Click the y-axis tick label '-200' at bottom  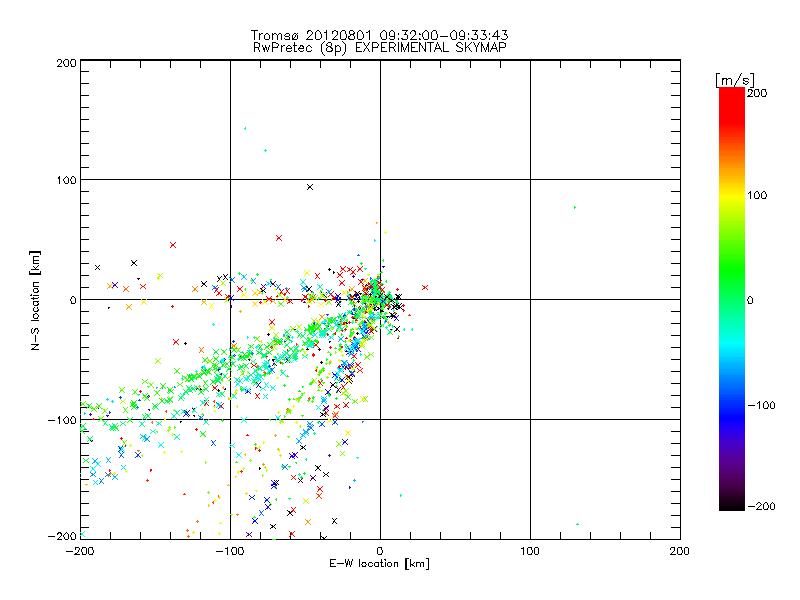pos(62,536)
